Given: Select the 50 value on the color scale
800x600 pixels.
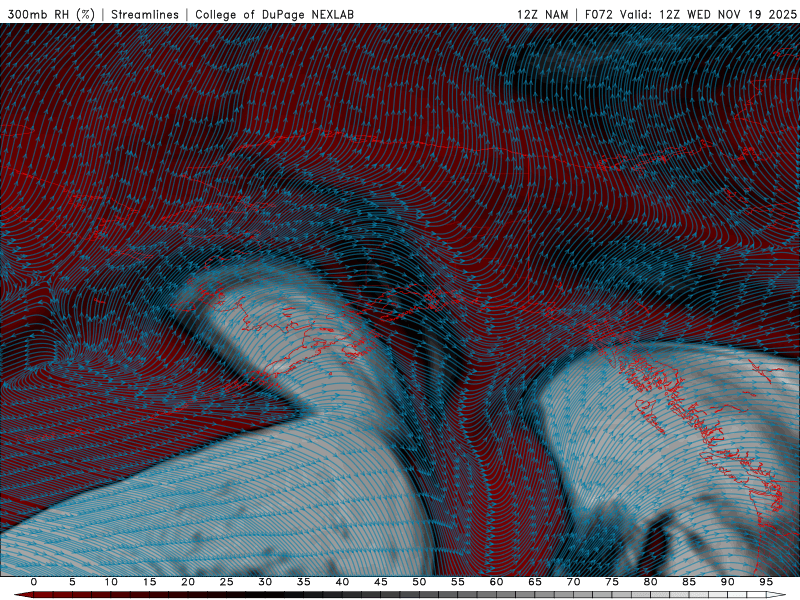Looking at the screenshot, I should [x=419, y=582].
